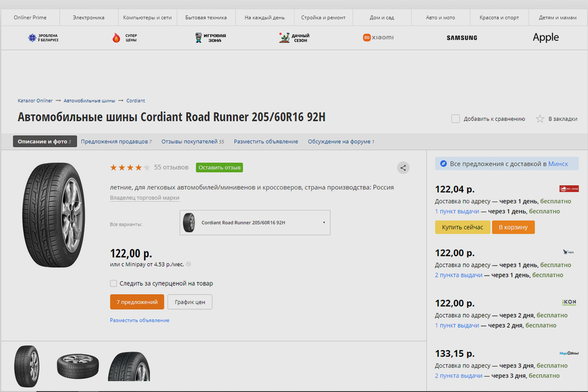The height and width of the screenshot is (392, 588).
Task: Click the share icon
Action: (x=404, y=168)
